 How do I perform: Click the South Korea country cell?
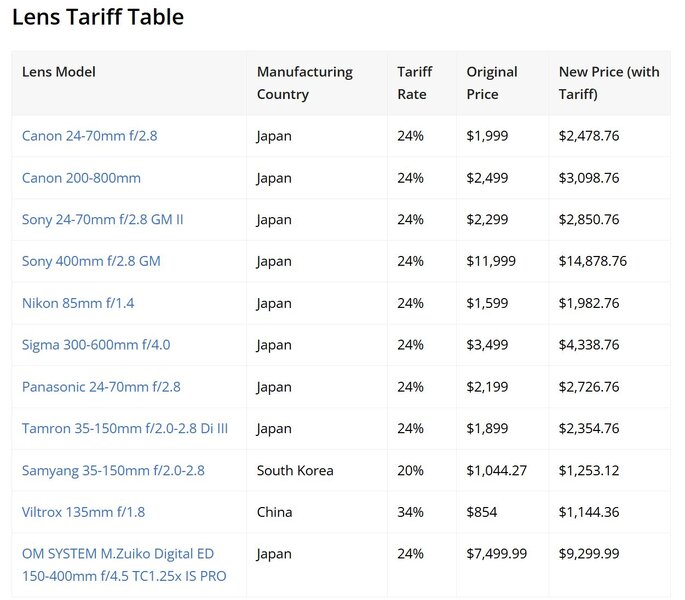[x=295, y=470]
